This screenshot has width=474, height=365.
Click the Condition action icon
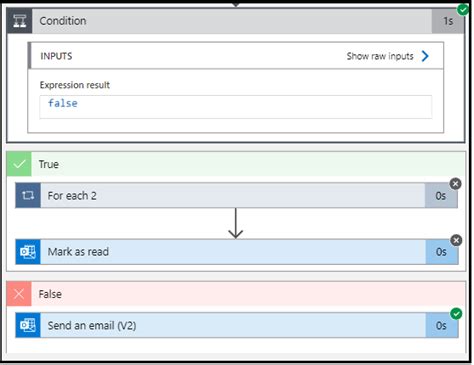pyautogui.click(x=19, y=21)
